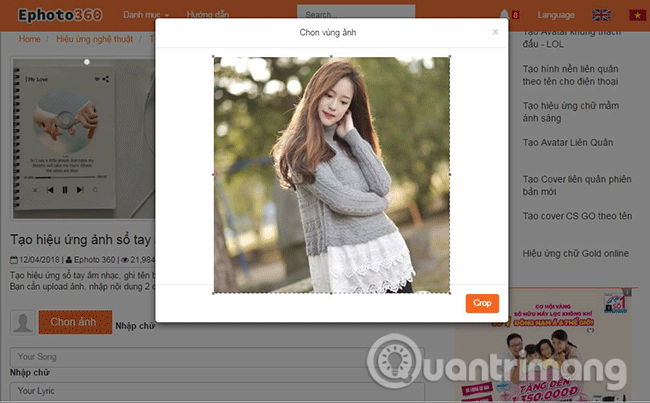Open Hiệu ứng chữ Gold online link
650x403 pixels.
[575, 254]
